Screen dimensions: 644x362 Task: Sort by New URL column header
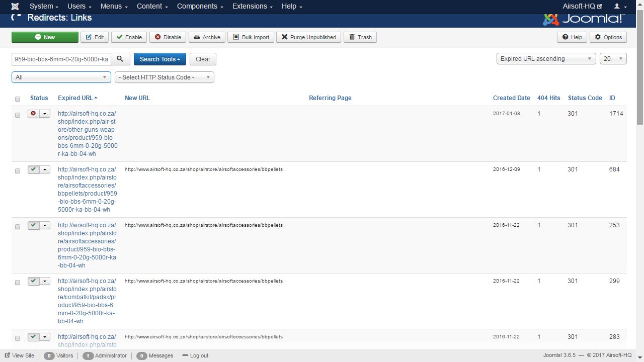click(x=137, y=98)
